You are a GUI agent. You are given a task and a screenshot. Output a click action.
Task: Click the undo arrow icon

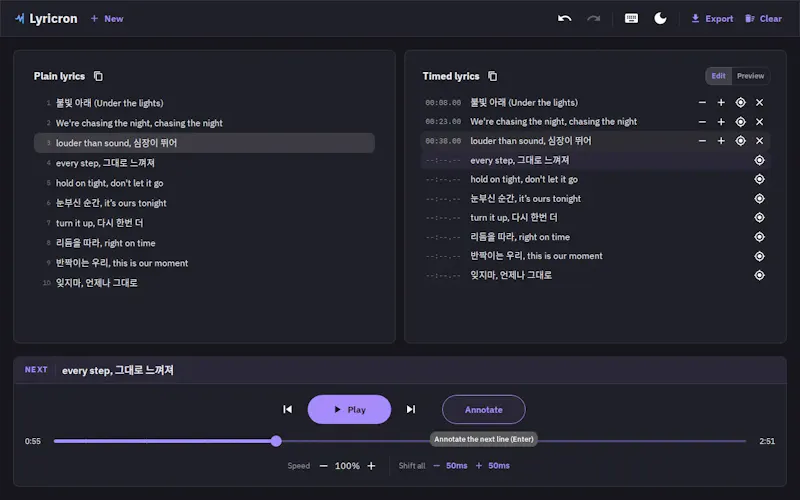[x=564, y=19]
